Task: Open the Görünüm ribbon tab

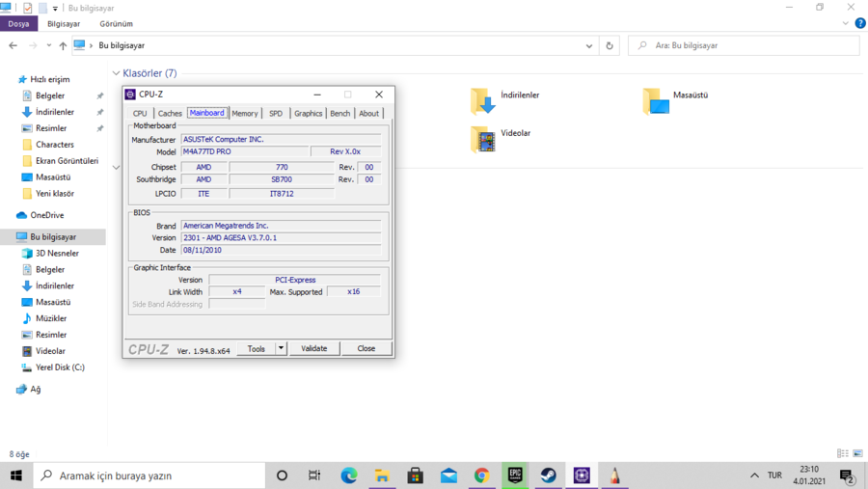Action: pos(117,24)
